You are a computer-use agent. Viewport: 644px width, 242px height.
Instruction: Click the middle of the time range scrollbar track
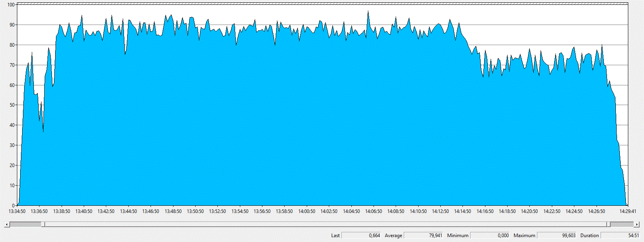[325, 224]
